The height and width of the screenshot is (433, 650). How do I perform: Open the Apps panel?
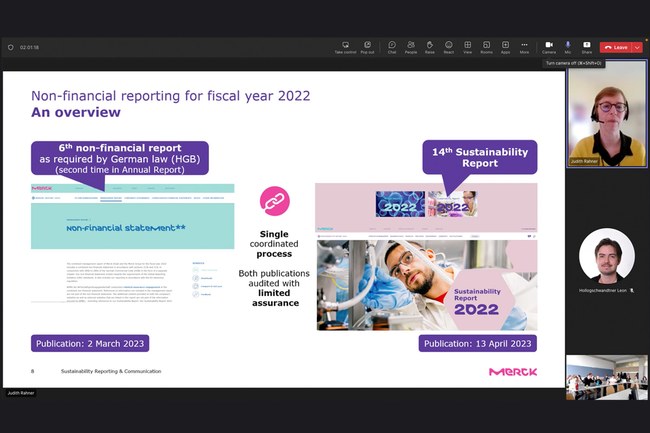(x=505, y=47)
